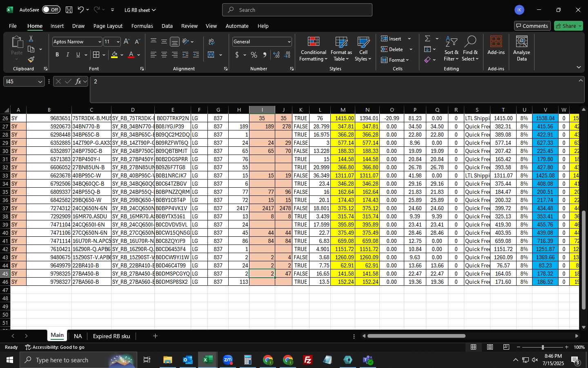Click the Wrap Text icon
Viewport: 588px width, 368px height.
tap(212, 42)
